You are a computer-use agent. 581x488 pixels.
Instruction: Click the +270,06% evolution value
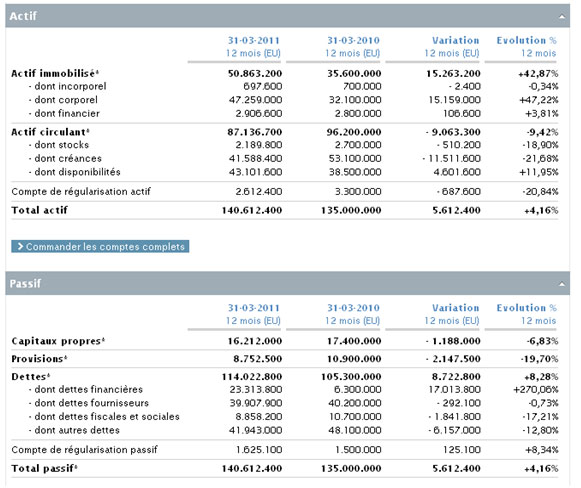536,389
